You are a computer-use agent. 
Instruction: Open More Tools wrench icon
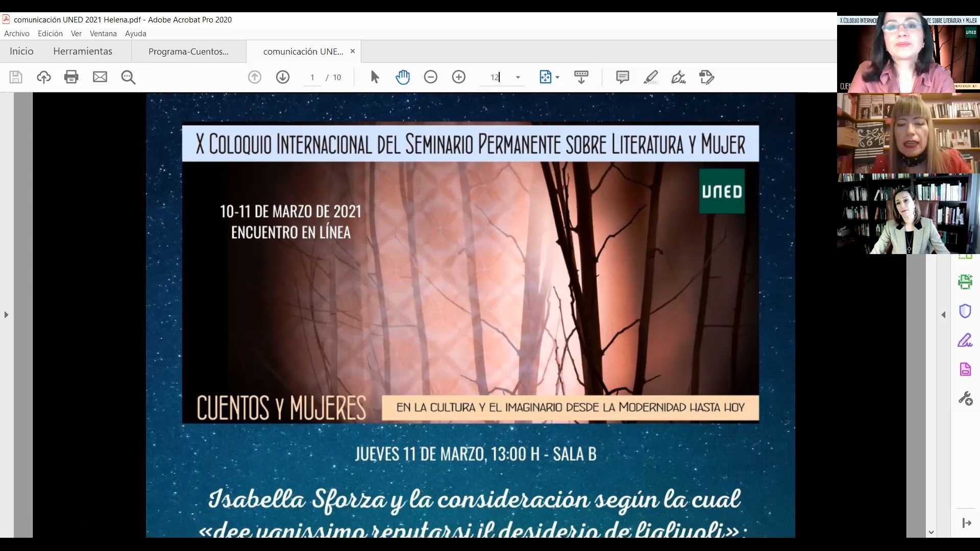pyautogui.click(x=965, y=398)
